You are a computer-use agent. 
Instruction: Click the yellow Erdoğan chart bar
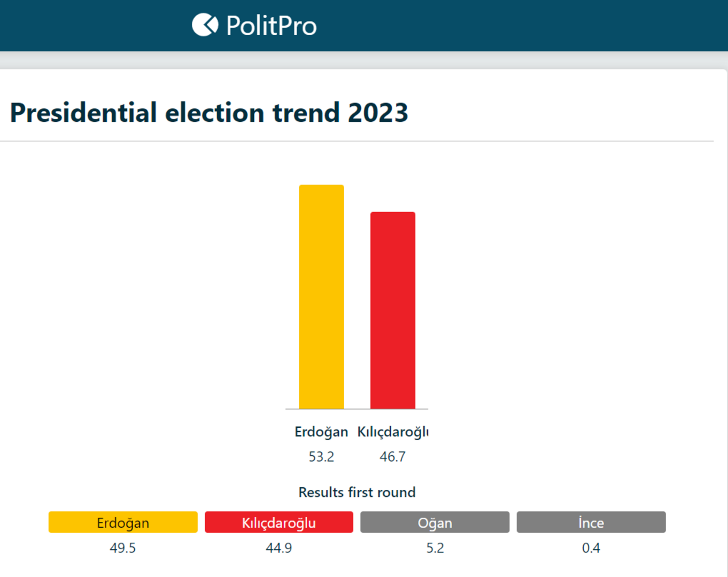pyautogui.click(x=321, y=297)
